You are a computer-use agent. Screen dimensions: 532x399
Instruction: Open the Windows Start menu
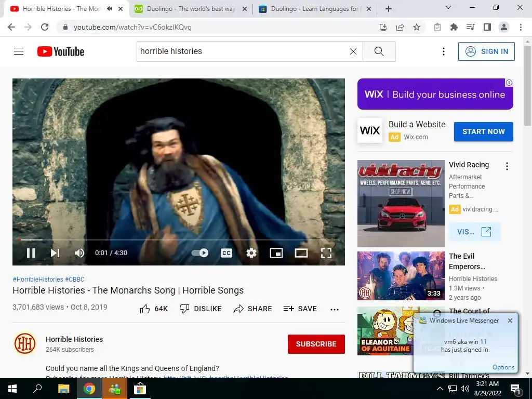[12, 389]
